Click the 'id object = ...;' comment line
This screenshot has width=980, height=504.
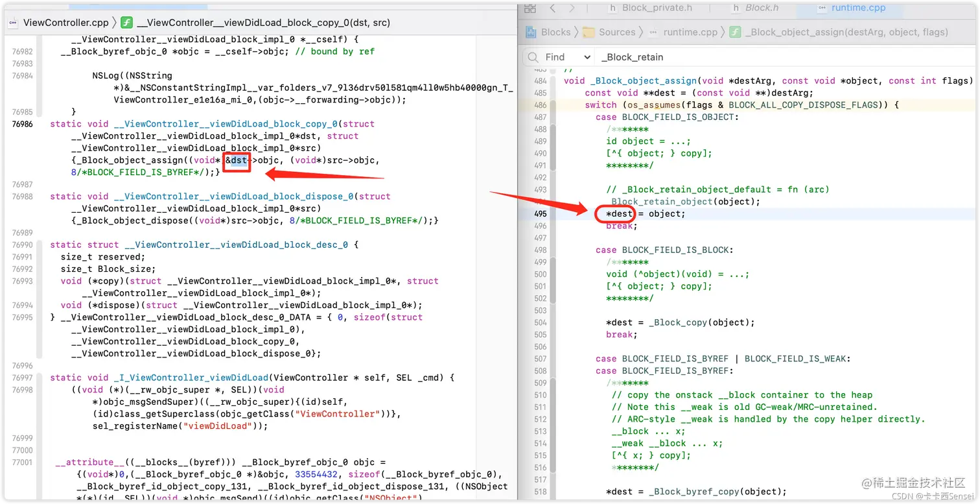pos(649,141)
